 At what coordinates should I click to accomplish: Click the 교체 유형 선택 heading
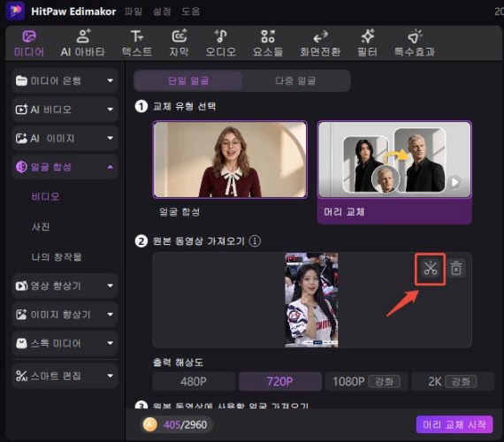pos(184,106)
